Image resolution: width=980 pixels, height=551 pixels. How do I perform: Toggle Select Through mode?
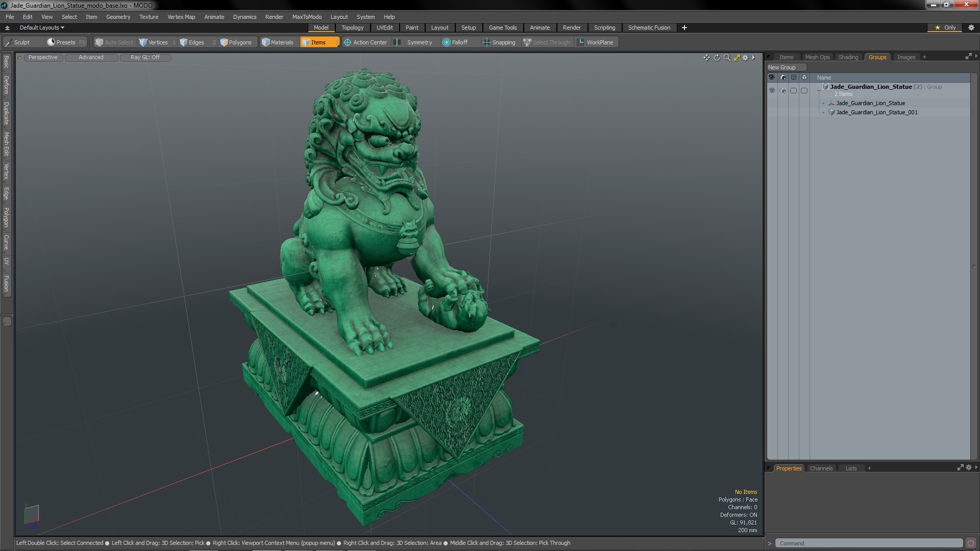(x=547, y=42)
